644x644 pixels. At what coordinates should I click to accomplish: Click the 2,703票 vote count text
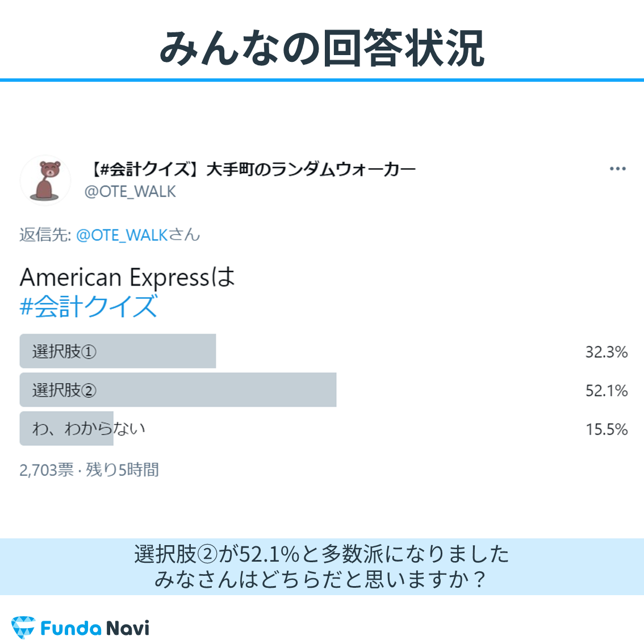point(47,470)
